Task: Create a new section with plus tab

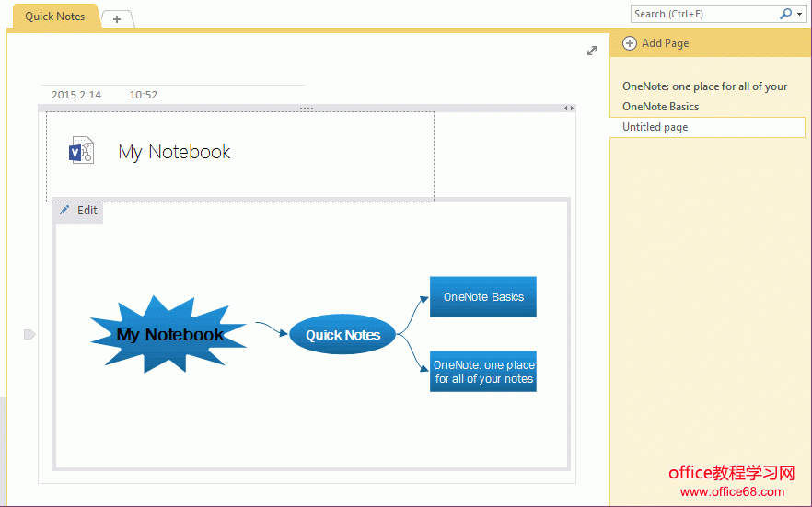Action: [x=117, y=19]
